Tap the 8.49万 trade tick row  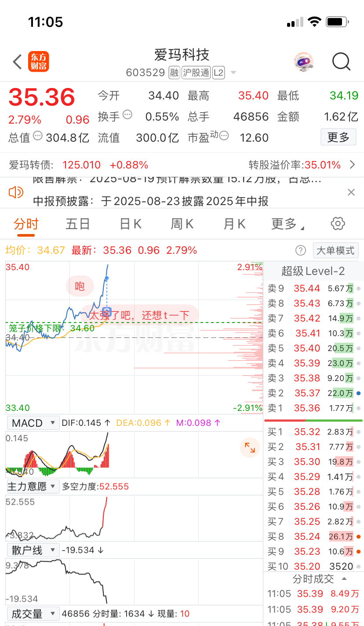click(x=314, y=594)
